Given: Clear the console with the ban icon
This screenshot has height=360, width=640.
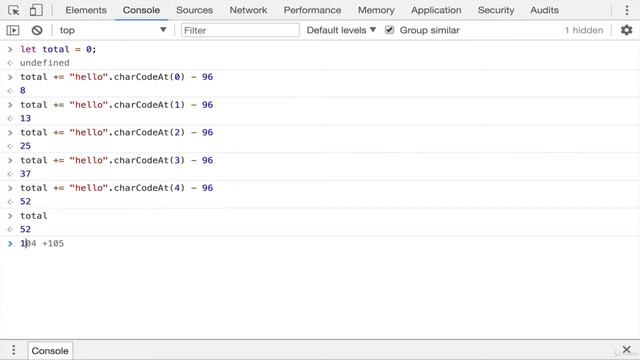Looking at the screenshot, I should pos(37,30).
